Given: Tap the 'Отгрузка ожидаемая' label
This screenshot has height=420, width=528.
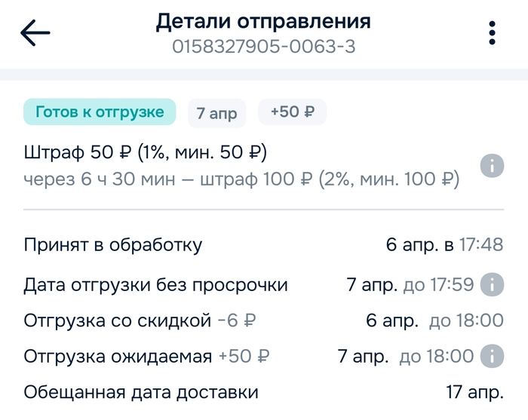Looking at the screenshot, I should 118,356.
